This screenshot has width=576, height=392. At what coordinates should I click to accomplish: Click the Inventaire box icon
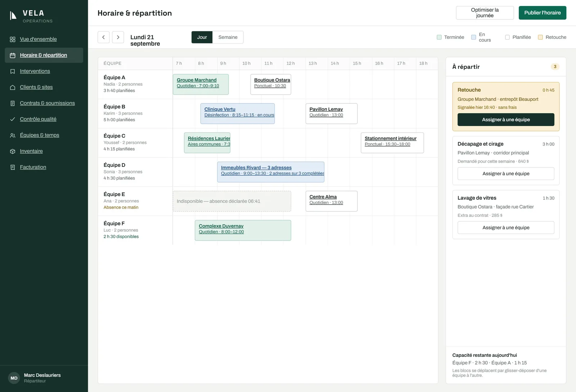point(13,151)
